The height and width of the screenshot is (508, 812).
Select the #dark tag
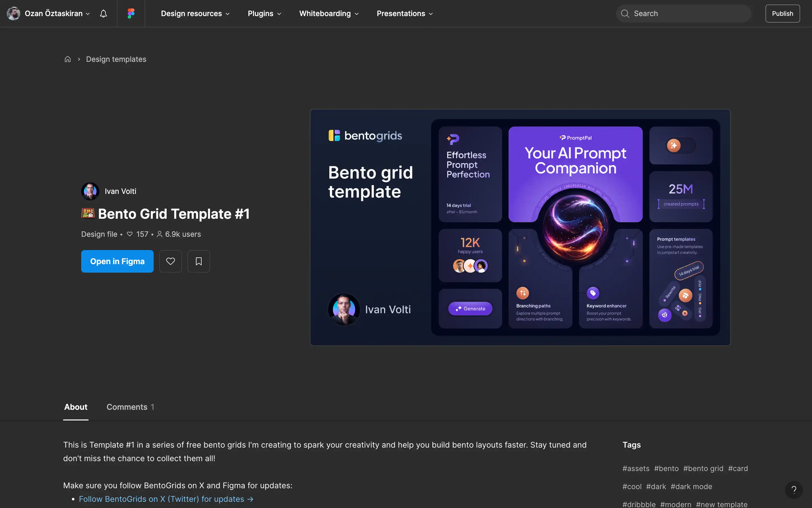pos(656,487)
